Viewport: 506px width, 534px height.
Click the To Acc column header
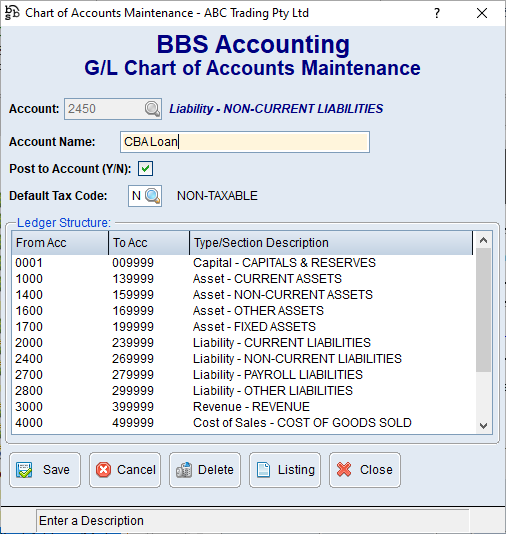pos(149,243)
